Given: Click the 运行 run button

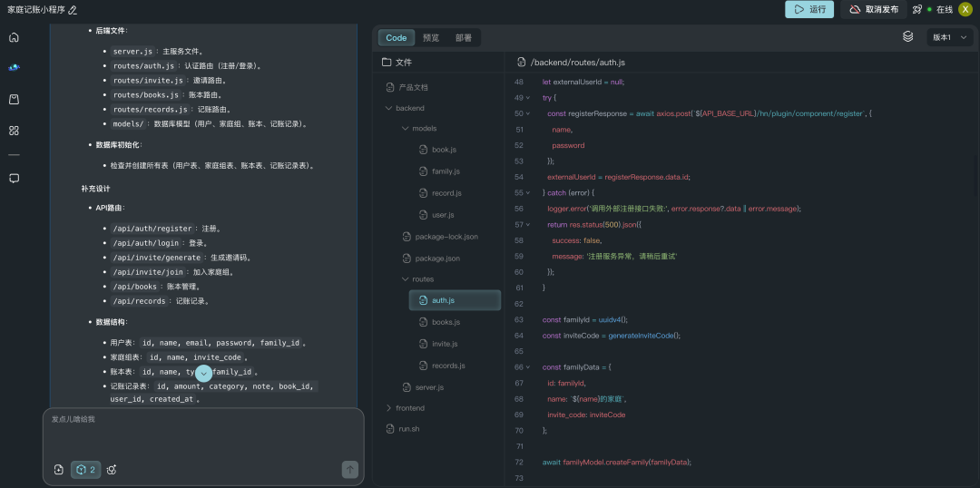Looking at the screenshot, I should point(809,9).
